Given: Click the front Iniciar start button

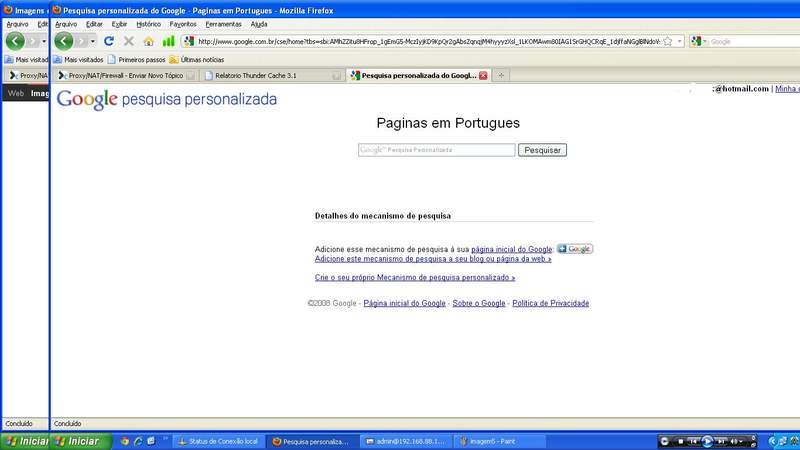Looking at the screenshot, I should point(79,441).
